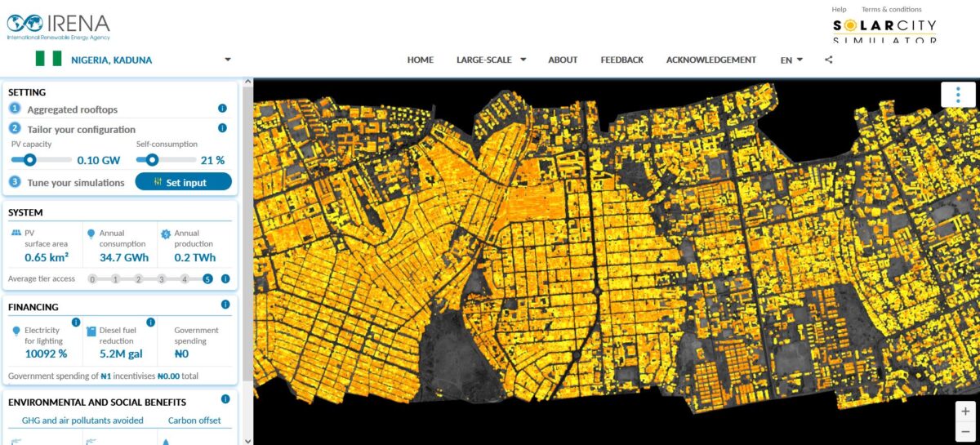980x445 pixels.
Task: Select tier 5 on the Average tier access
Action: [x=207, y=279]
